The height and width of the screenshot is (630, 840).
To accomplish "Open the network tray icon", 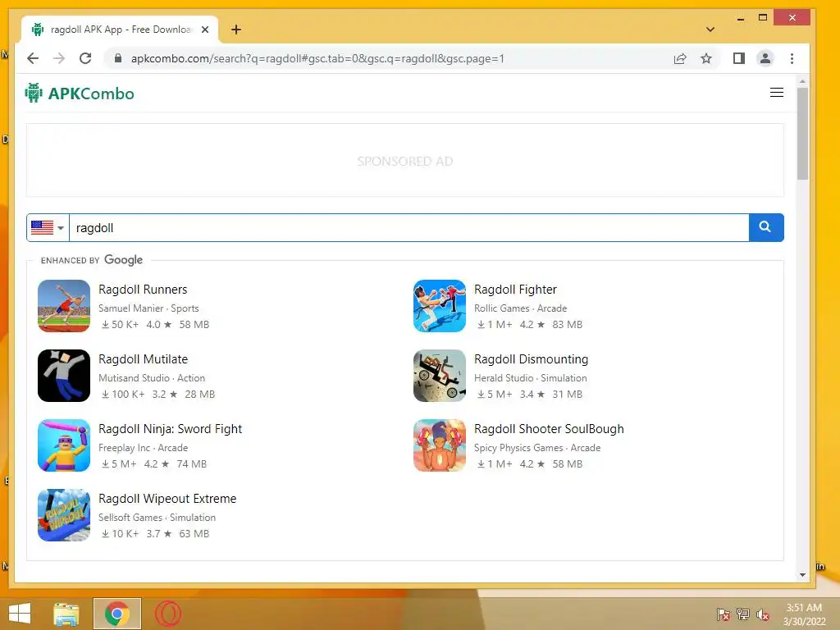I will pos(743,614).
